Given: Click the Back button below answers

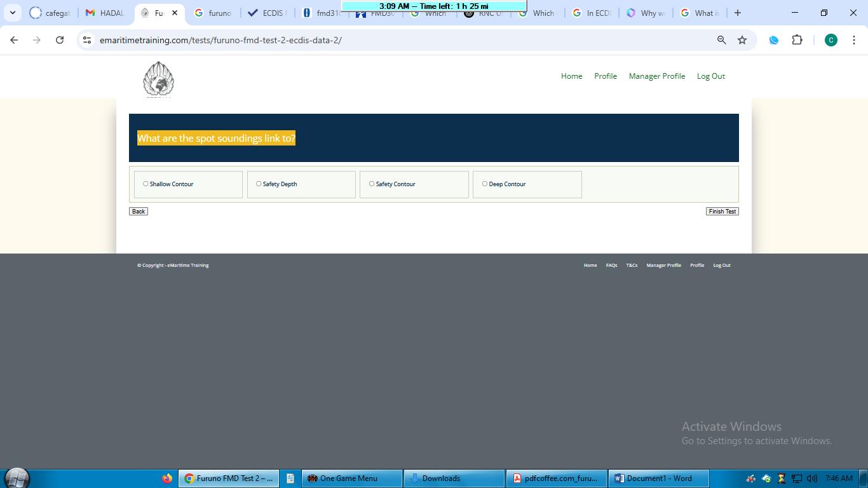Looking at the screenshot, I should [x=139, y=212].
